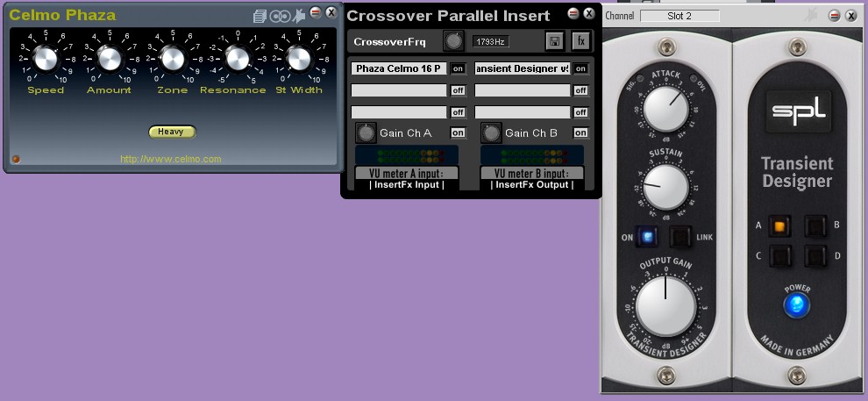868x401 pixels.
Task: Click the pin icon in Transient Designer title bar
Action: pyautogui.click(x=811, y=15)
